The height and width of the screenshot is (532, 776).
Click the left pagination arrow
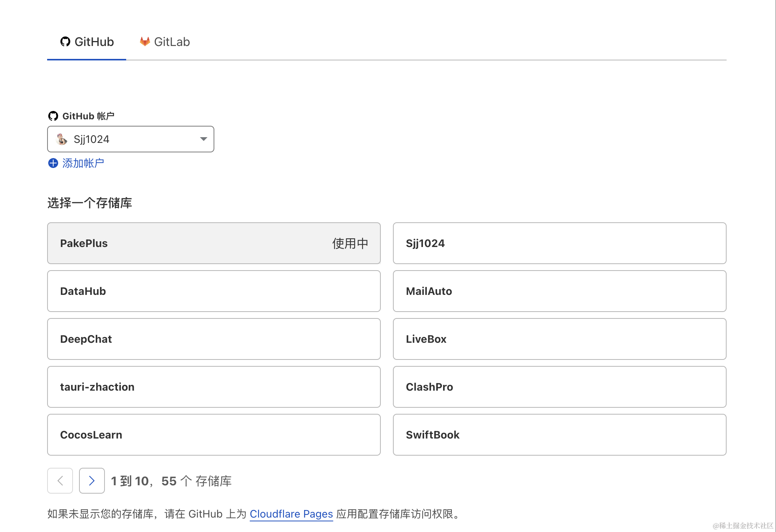[x=60, y=481]
